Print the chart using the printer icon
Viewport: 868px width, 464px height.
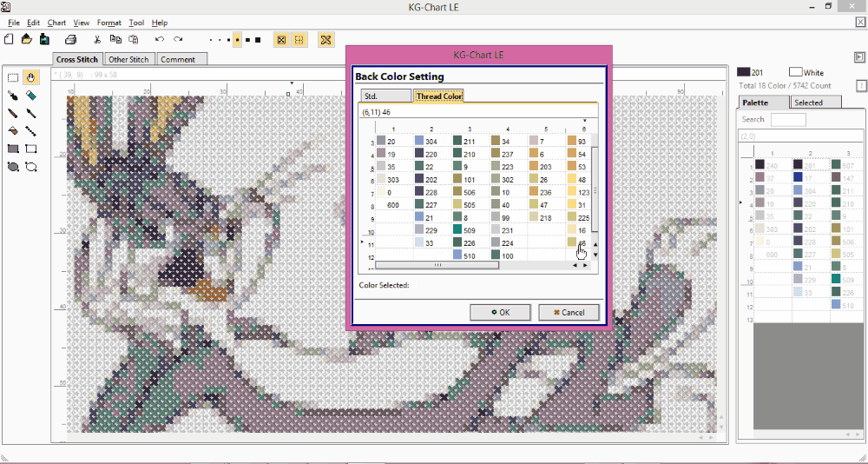coord(71,39)
